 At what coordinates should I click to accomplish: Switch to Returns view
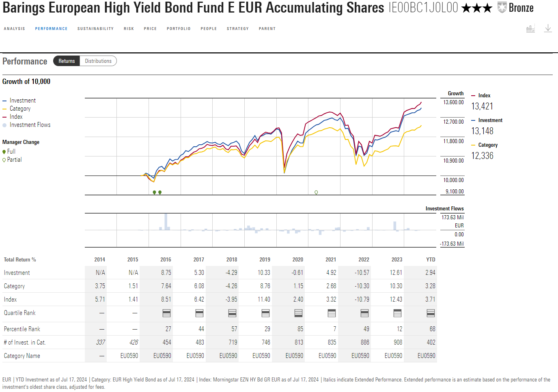click(67, 61)
